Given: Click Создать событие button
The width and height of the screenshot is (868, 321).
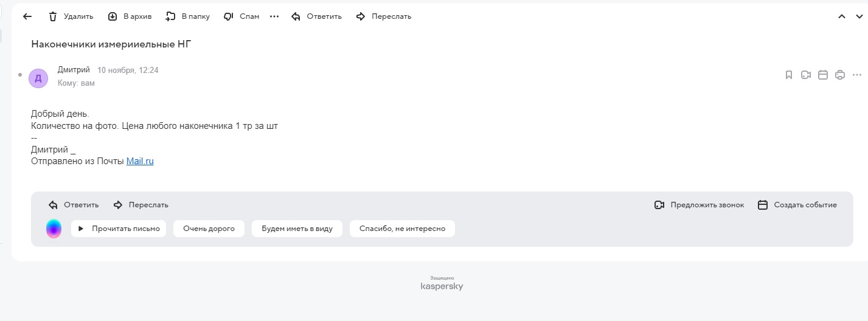Looking at the screenshot, I should (x=797, y=205).
